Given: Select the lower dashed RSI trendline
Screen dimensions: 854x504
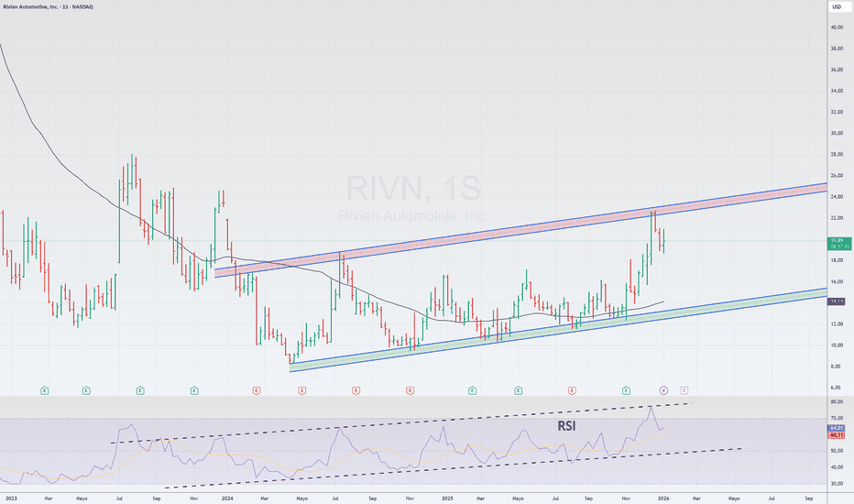Looking at the screenshot, I should (455, 468).
